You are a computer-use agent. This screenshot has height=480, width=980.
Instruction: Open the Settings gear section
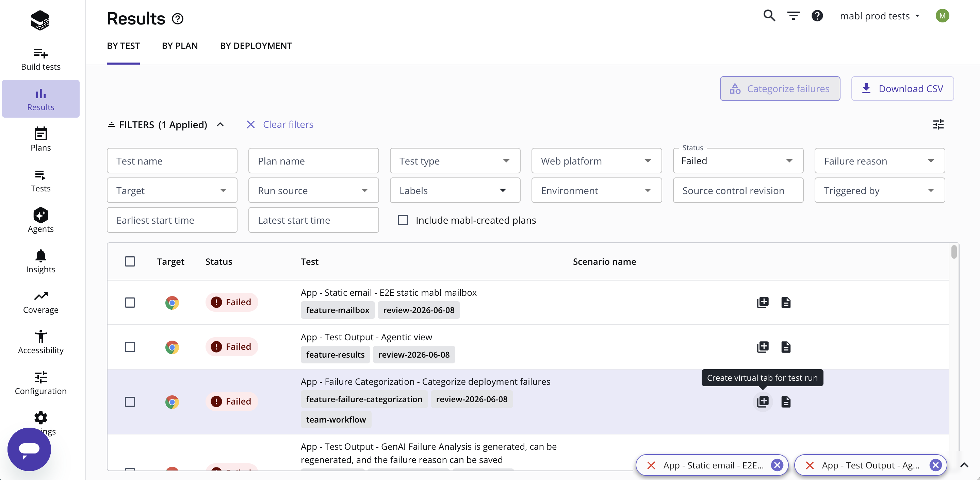point(41,418)
